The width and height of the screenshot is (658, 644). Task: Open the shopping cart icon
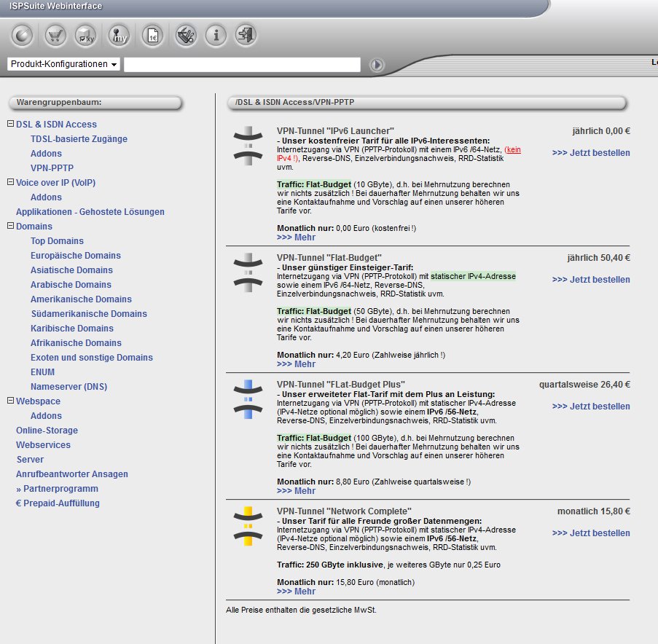[x=55, y=34]
